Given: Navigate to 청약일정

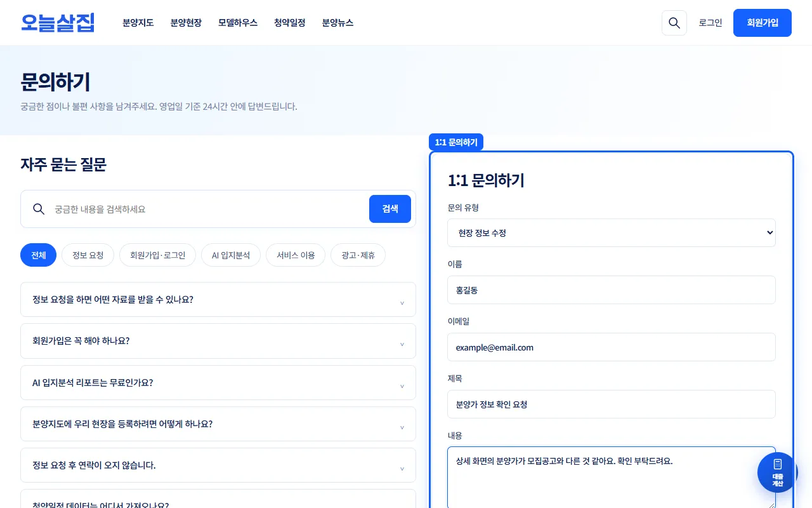Looking at the screenshot, I should [290, 23].
